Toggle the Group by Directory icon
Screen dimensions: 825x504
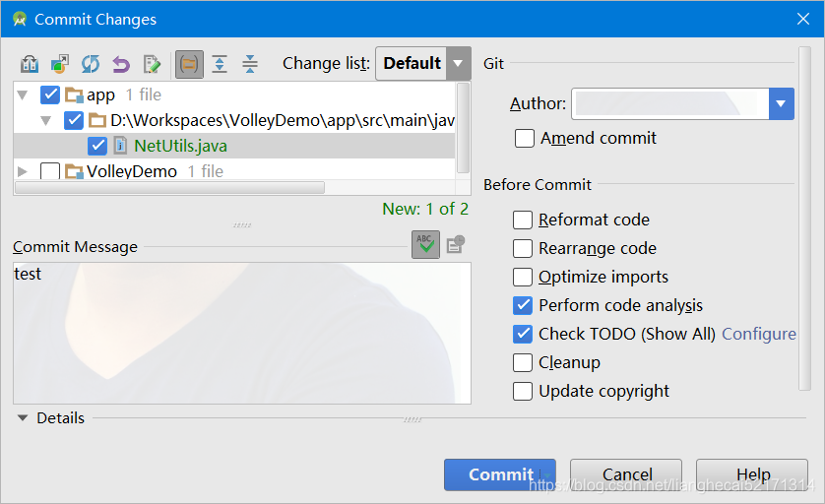tap(189, 64)
